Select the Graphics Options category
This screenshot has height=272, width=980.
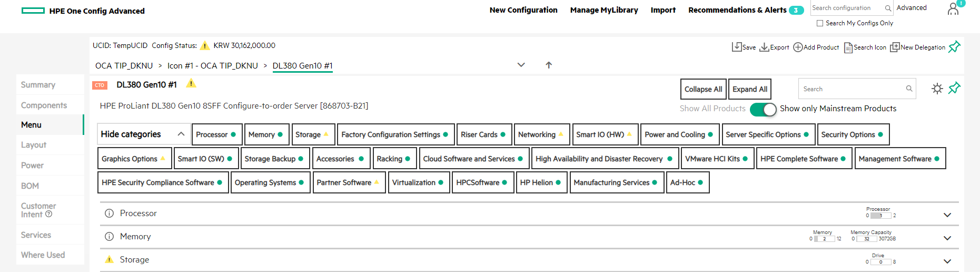click(135, 158)
